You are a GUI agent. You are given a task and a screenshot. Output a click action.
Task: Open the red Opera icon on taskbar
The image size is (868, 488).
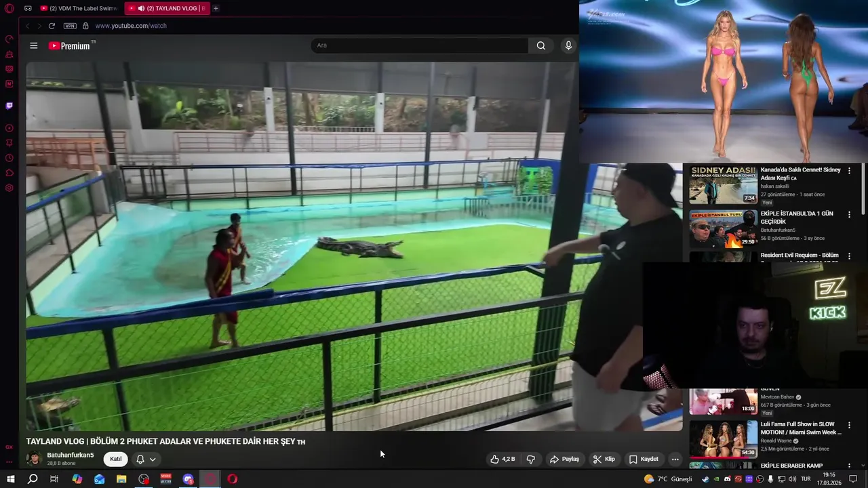(233, 479)
